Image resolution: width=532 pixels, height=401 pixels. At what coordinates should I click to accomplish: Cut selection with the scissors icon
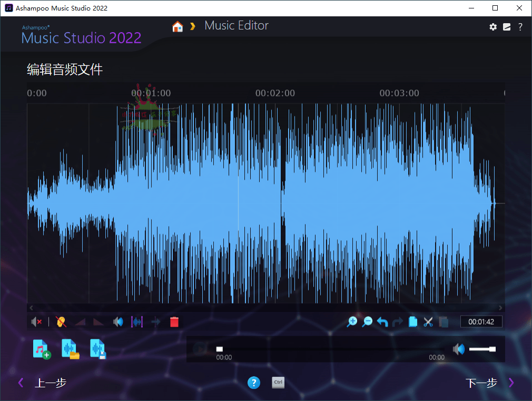428,322
